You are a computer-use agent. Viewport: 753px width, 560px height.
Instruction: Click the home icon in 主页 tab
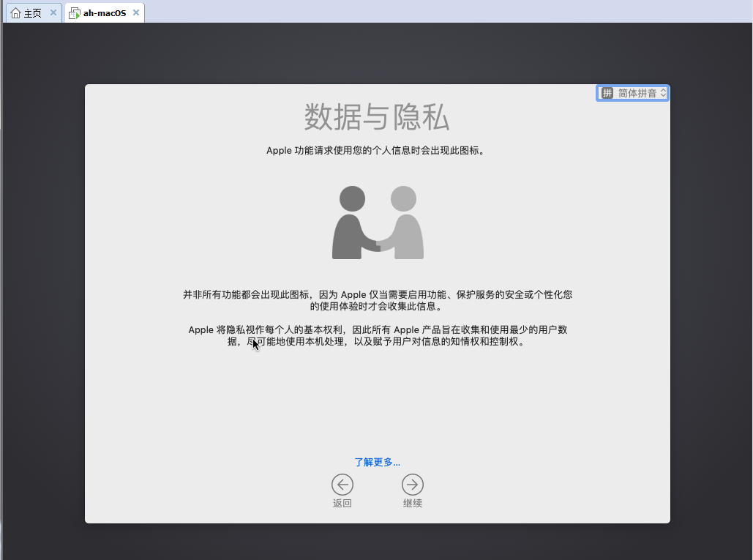[x=15, y=13]
